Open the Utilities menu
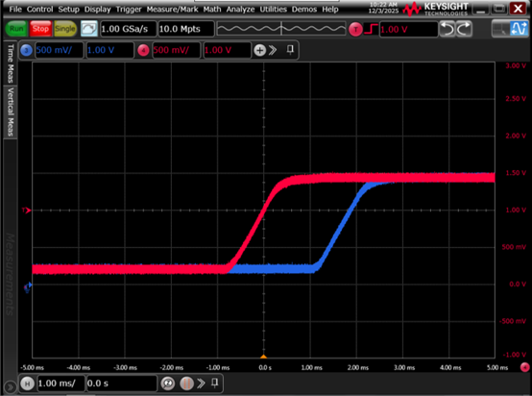This screenshot has height=396, width=532. [273, 10]
